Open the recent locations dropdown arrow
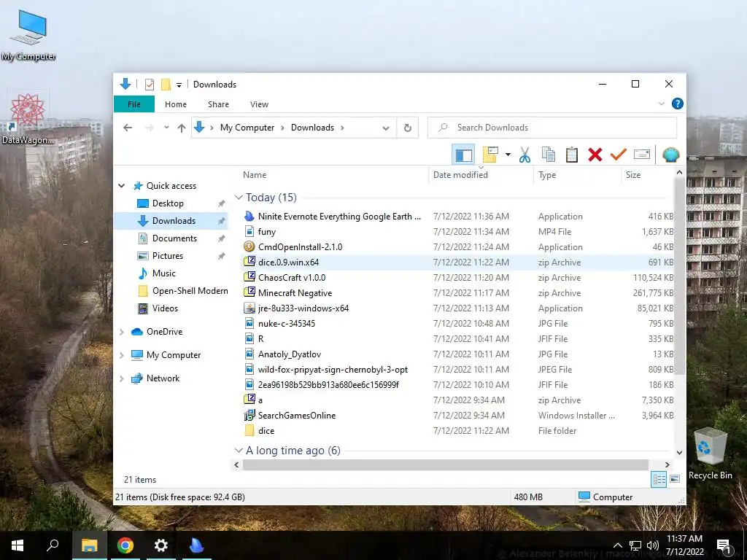 [x=166, y=128]
